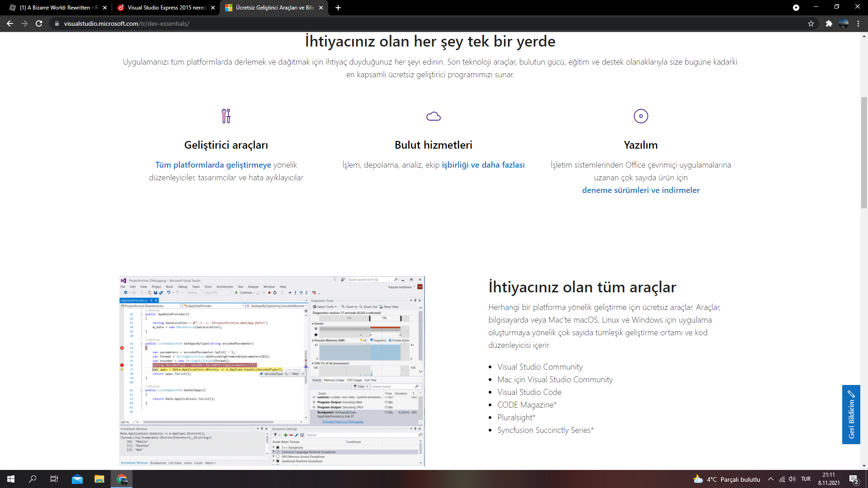
Task: Click the Visual Studio IDE screenshot
Action: click(272, 371)
